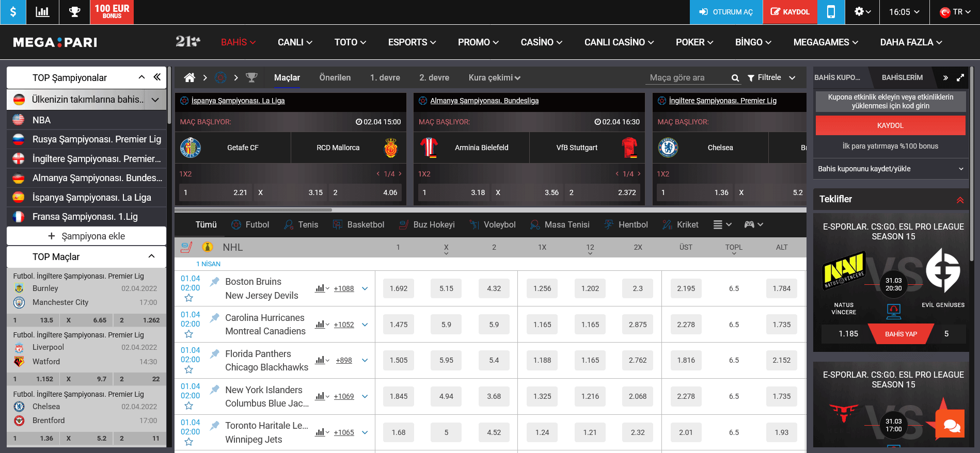Open the gamepad esports filter
Viewport: 980px width, 453px height.
click(x=753, y=224)
